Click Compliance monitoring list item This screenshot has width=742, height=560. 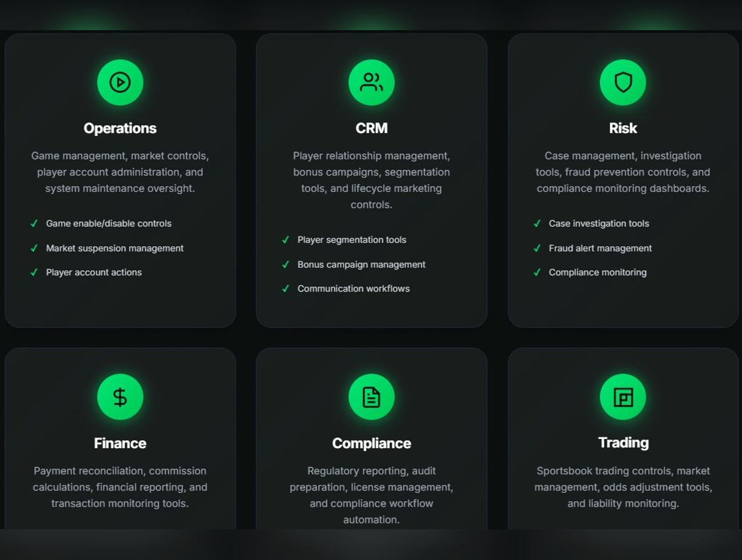pos(598,272)
